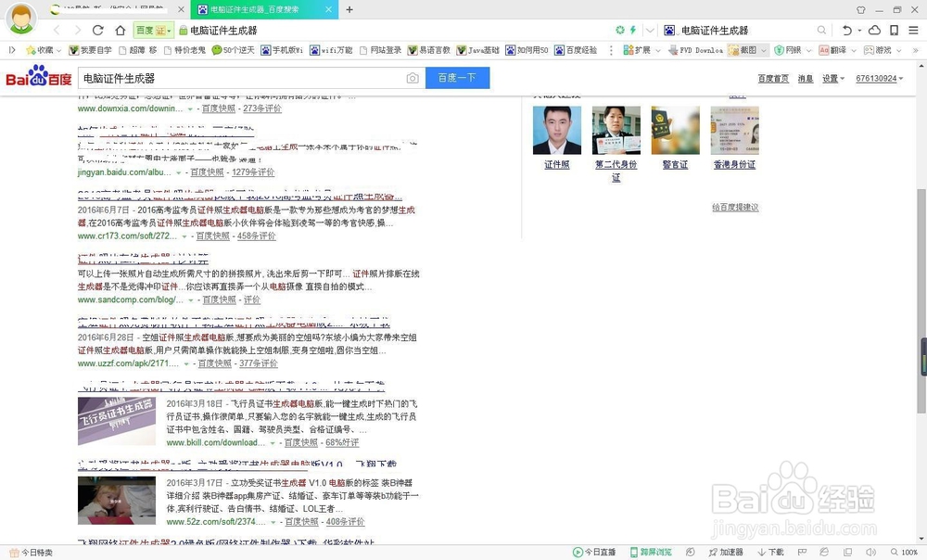Open a new tab with plus button

[x=349, y=9]
